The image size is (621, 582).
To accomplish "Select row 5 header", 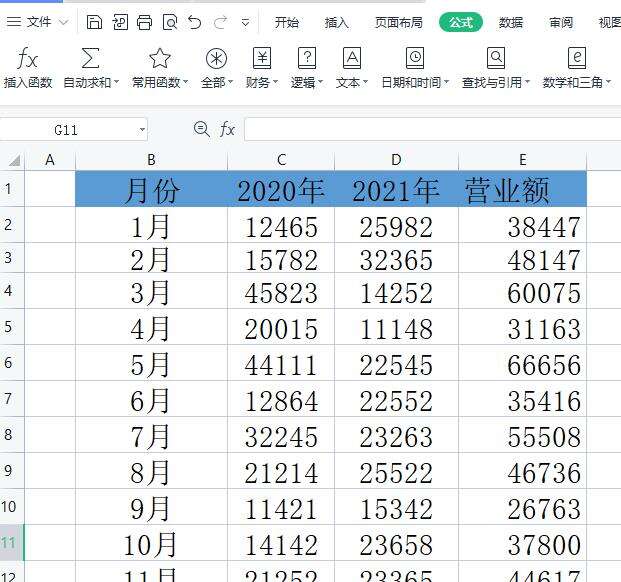I will (12, 327).
